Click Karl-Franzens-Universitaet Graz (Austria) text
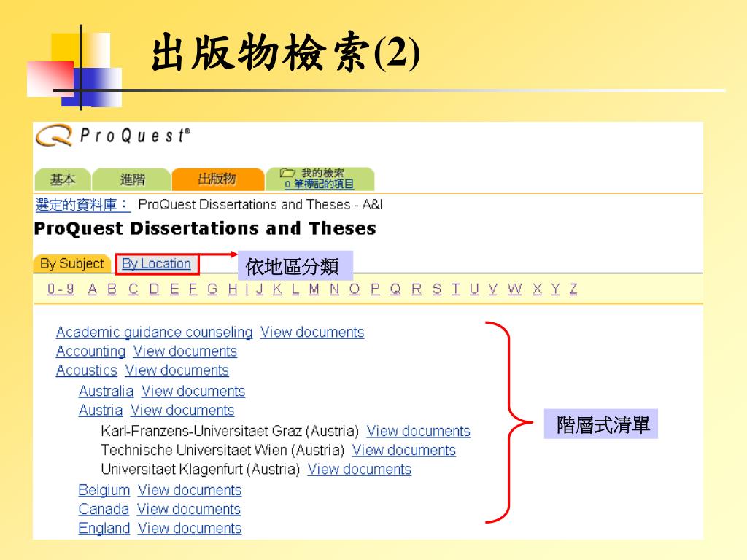 point(230,432)
